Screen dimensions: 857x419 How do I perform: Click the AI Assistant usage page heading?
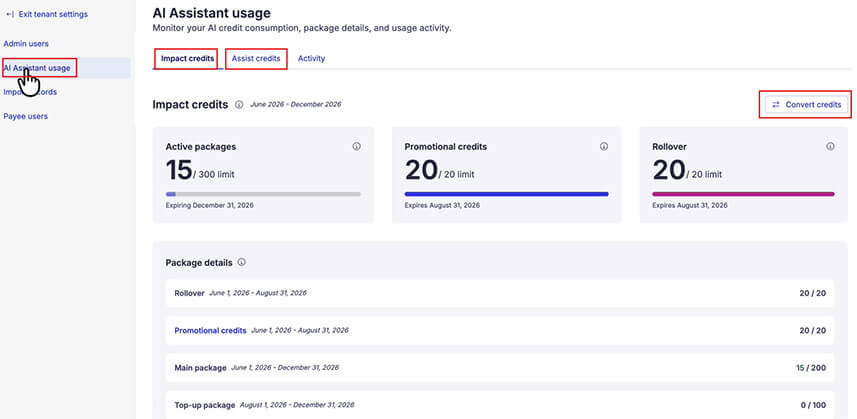[x=212, y=13]
